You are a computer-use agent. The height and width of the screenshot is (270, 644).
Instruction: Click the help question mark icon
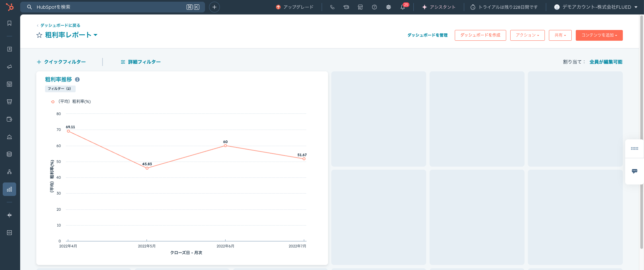tap(374, 7)
